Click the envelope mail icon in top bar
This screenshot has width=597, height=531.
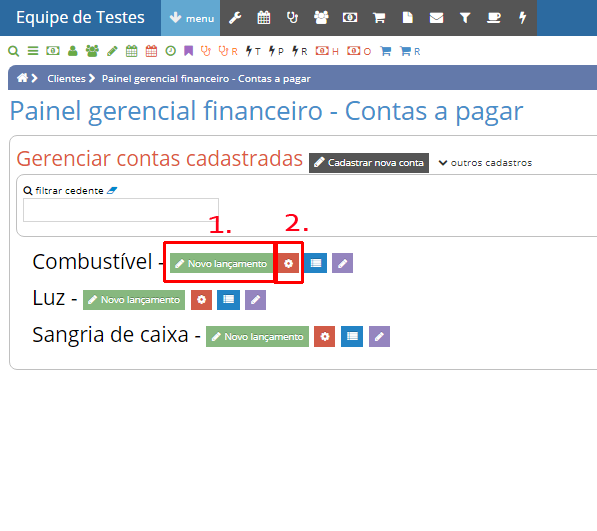coord(436,18)
